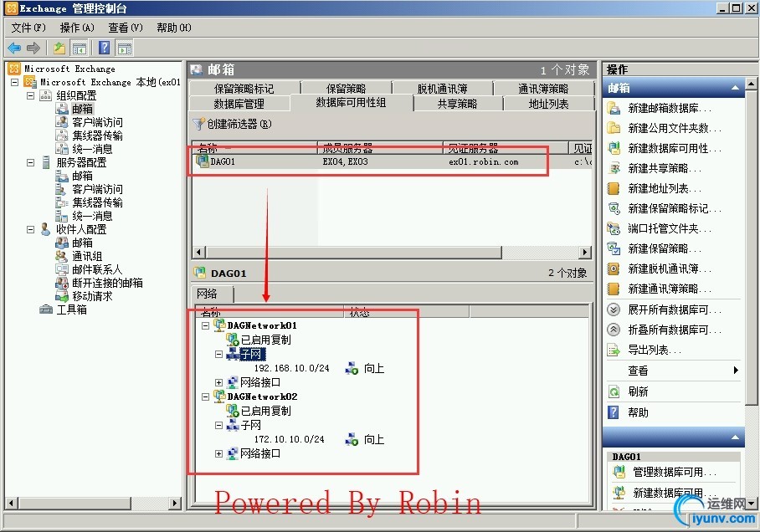
Task: Select 集线器传输 under 组织配置
Action: (x=97, y=136)
